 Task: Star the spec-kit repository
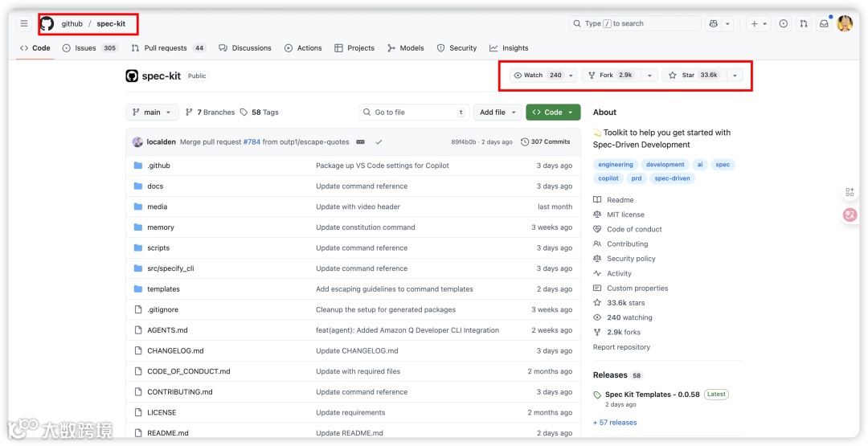[x=693, y=76]
